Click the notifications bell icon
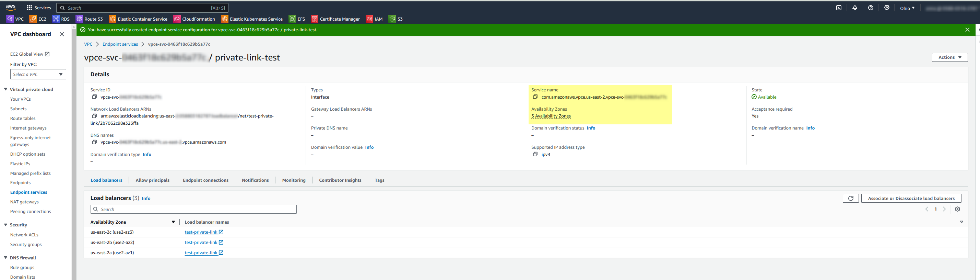This screenshot has width=980, height=280. 854,8
